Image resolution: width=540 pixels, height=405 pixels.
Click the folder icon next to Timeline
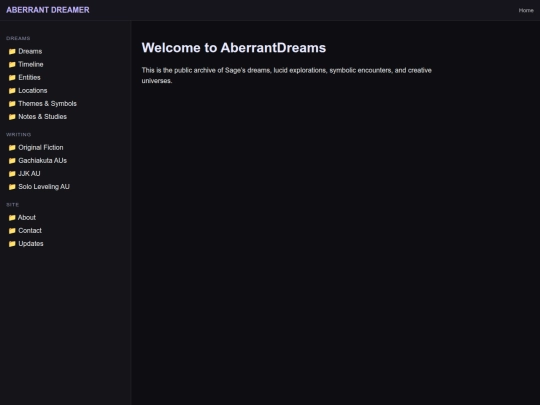12,64
